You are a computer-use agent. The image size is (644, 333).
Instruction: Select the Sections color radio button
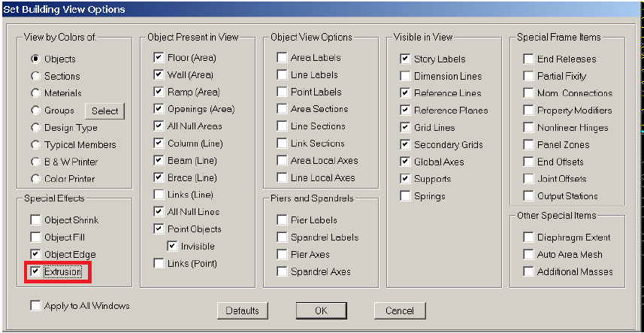click(x=35, y=76)
